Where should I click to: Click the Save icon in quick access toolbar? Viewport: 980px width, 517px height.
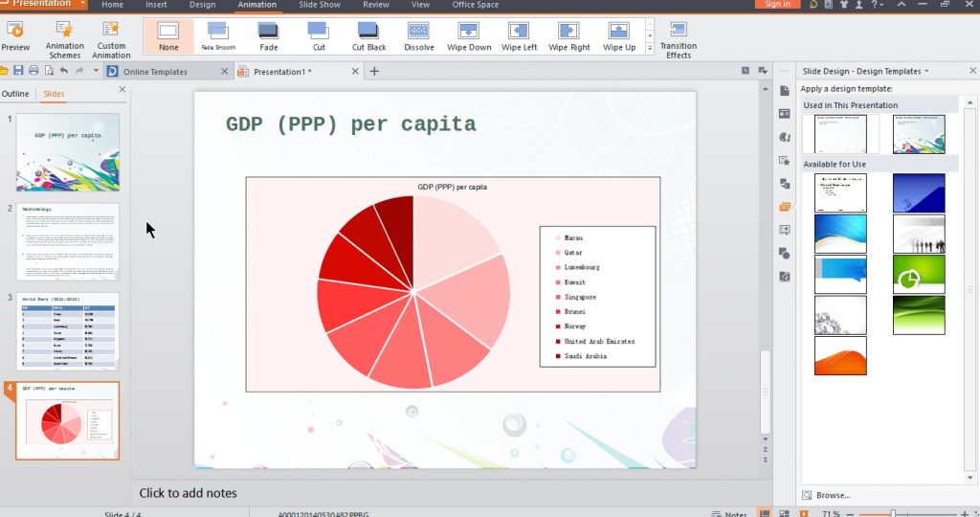[18, 71]
